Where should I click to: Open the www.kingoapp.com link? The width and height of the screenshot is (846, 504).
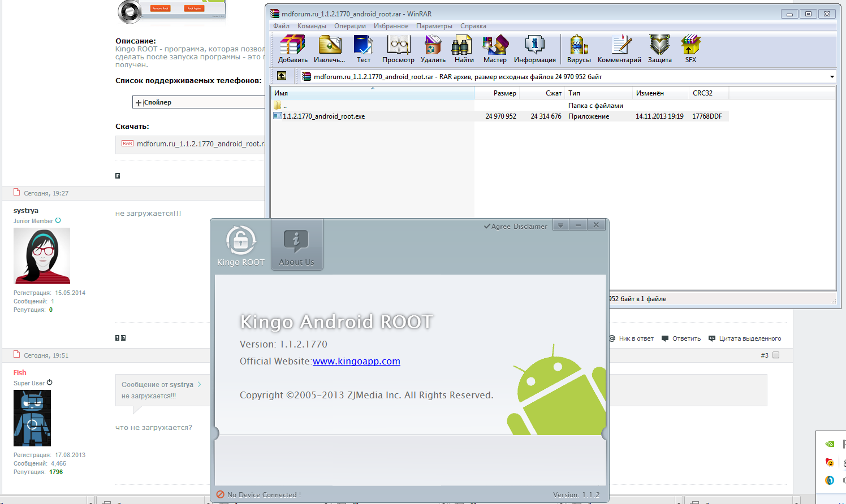tap(356, 362)
